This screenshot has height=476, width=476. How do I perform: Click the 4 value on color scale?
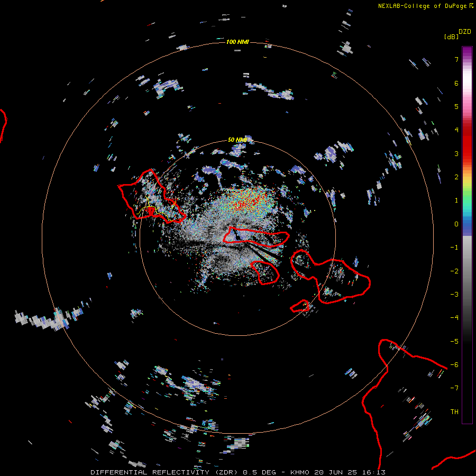456,130
